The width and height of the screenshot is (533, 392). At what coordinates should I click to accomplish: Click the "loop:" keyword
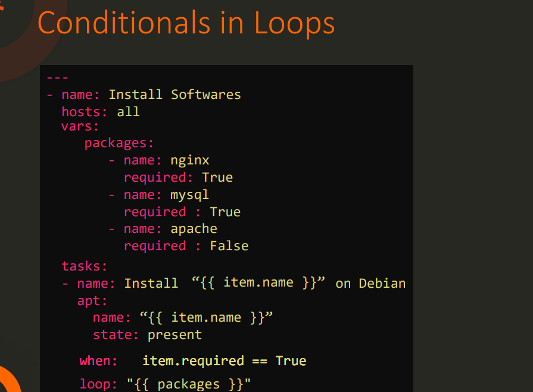[99, 384]
